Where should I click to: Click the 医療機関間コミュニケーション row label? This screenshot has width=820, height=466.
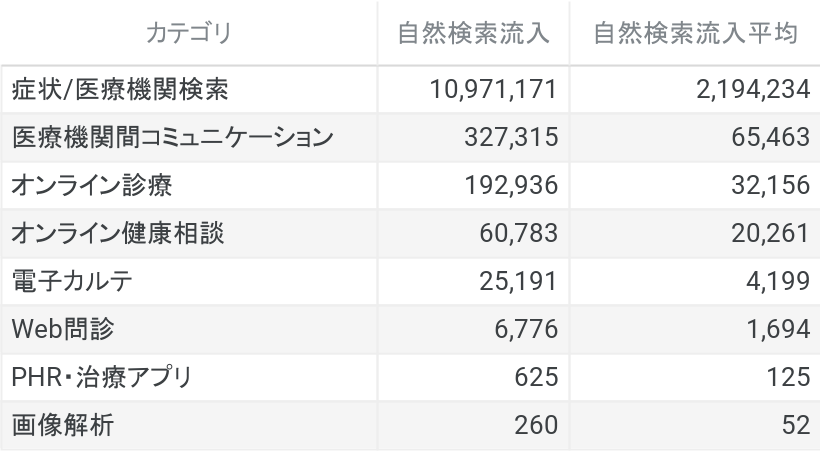point(172,138)
